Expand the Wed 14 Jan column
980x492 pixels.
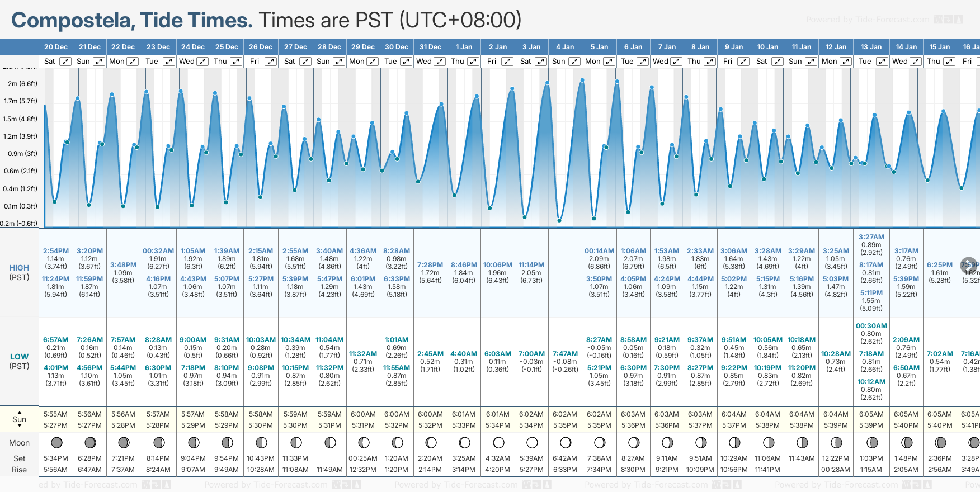[x=916, y=61]
